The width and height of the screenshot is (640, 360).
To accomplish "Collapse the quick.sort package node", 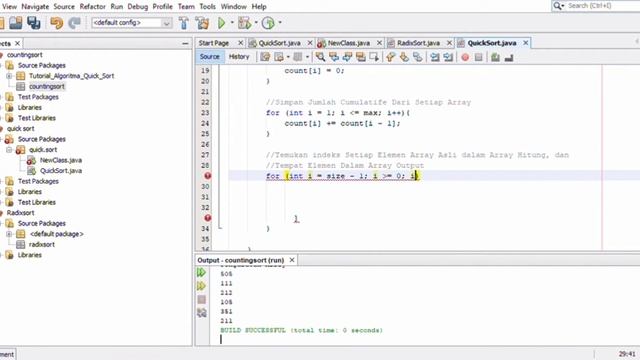I will (x=9, y=150).
